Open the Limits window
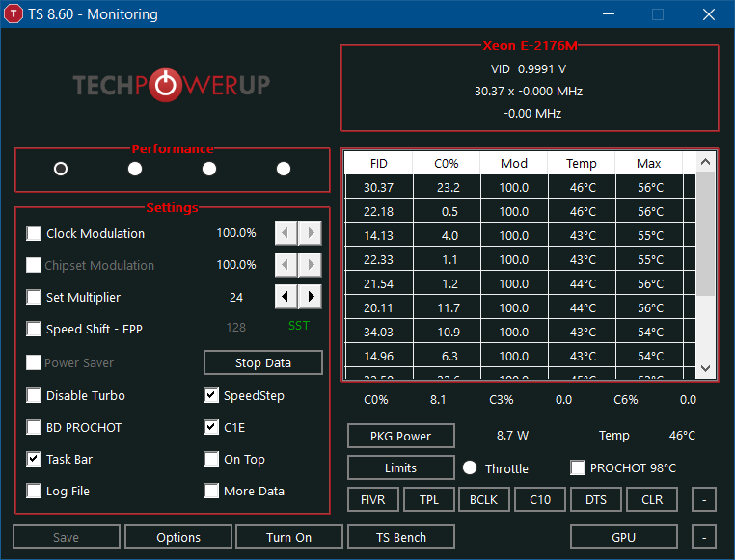Image resolution: width=735 pixels, height=560 pixels. point(401,467)
